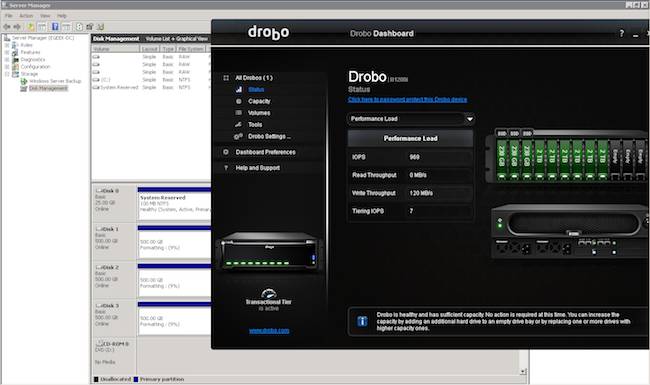Select Disk Management in Storage tree
650x385 pixels.
[x=48, y=88]
